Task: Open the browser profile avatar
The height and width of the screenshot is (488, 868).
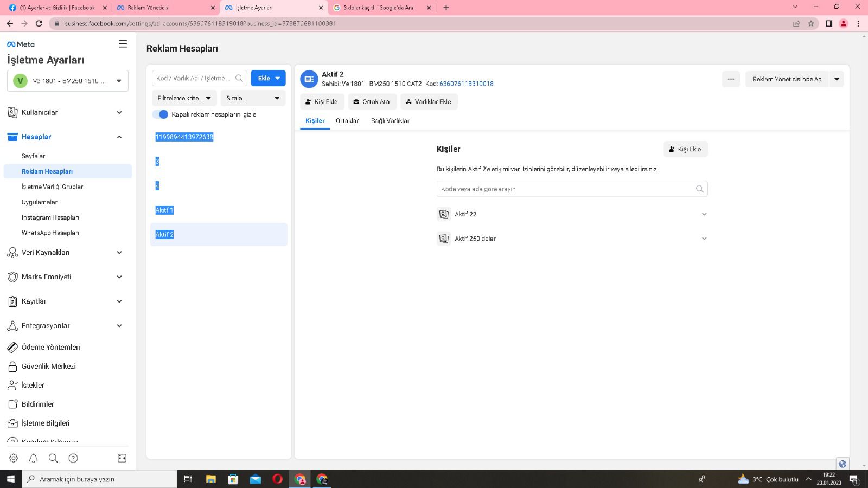Action: 843,23
